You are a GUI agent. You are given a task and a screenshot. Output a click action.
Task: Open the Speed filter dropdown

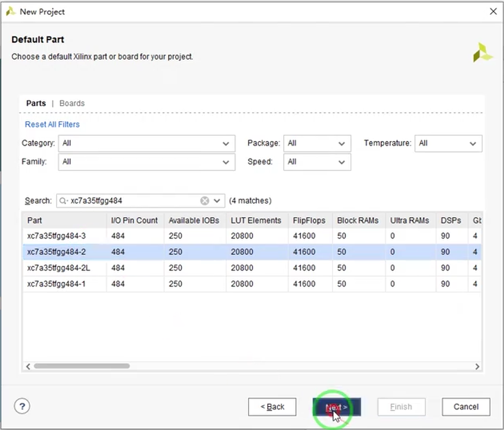317,162
